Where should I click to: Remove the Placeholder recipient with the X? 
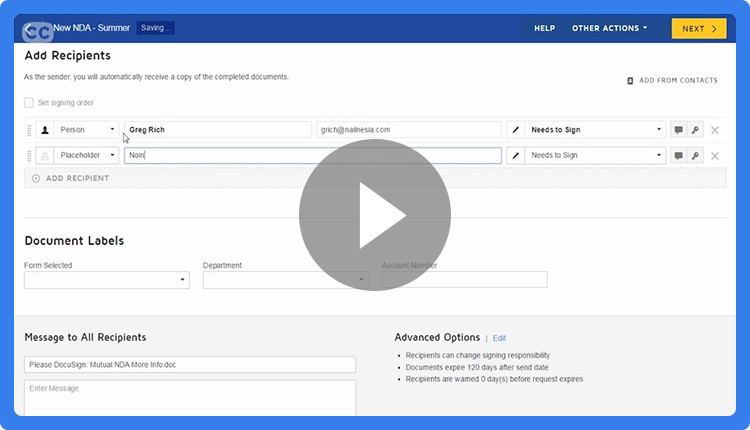coord(715,156)
